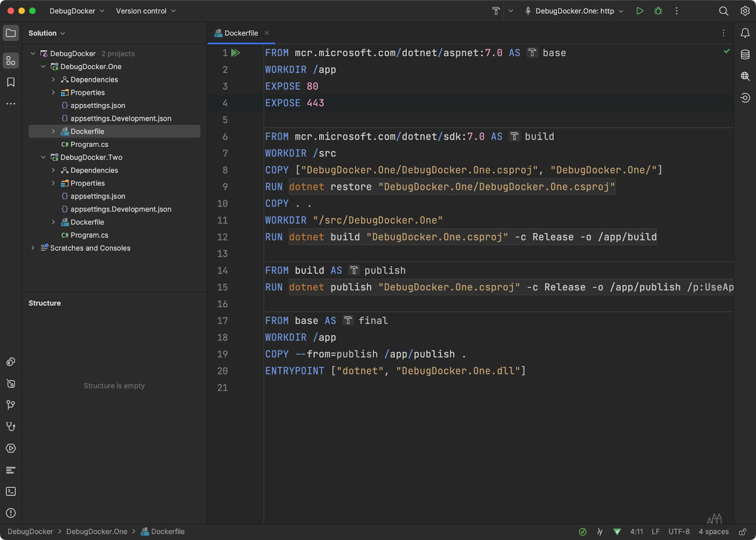Click the green inspection checkmark in editor

click(x=727, y=51)
